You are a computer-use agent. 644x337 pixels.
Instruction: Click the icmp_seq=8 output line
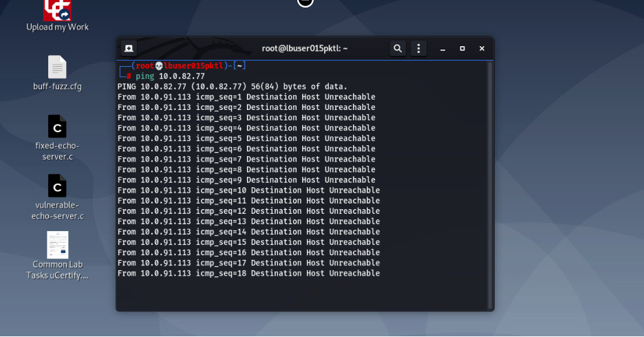[x=246, y=169]
